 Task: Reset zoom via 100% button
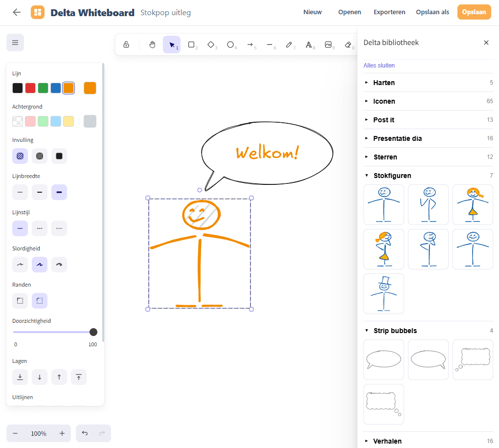(x=39, y=433)
